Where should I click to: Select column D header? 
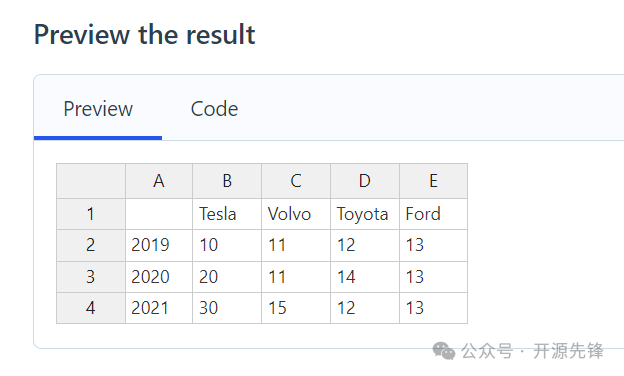[x=365, y=181]
